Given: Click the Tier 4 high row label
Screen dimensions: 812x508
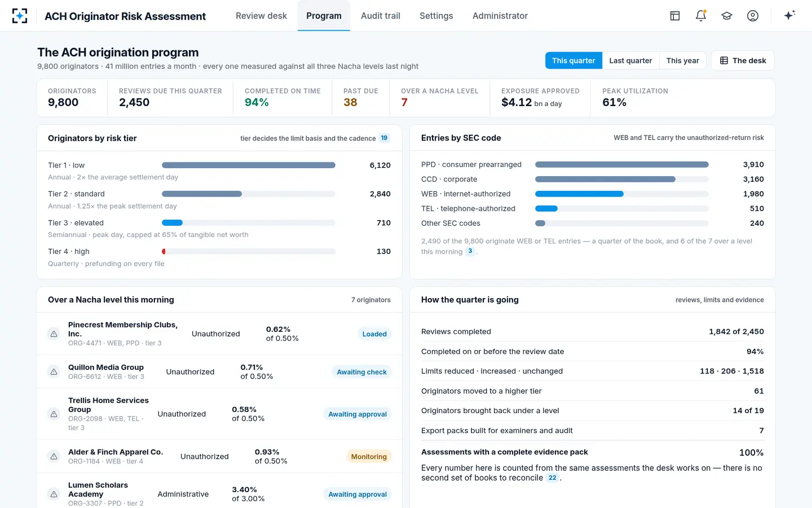Looking at the screenshot, I should point(69,251).
